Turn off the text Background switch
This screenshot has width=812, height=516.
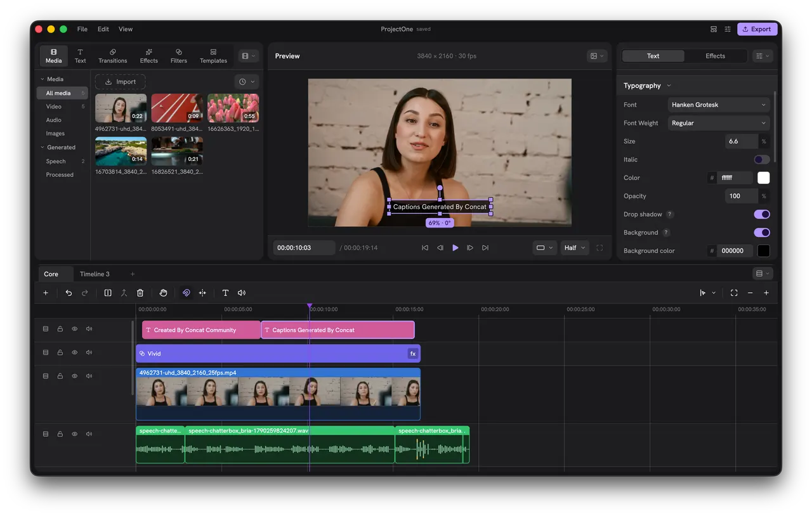(x=761, y=233)
